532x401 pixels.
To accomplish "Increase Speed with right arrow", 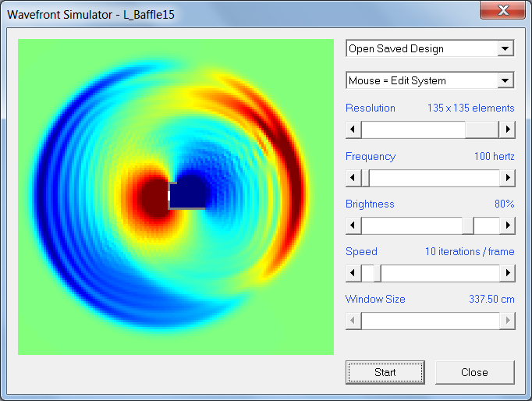I will [x=508, y=273].
